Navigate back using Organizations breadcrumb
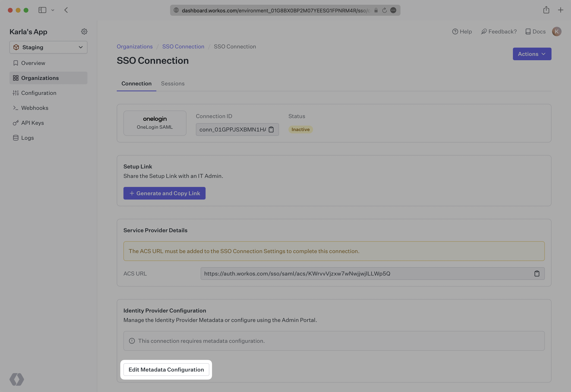The image size is (571, 392). point(135,46)
